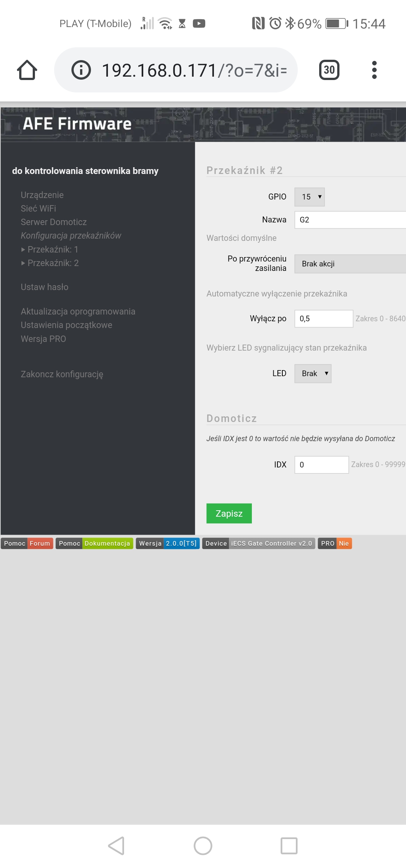Image resolution: width=406 pixels, height=868 pixels.
Task: Tap the battery icon in status bar
Action: click(x=337, y=24)
